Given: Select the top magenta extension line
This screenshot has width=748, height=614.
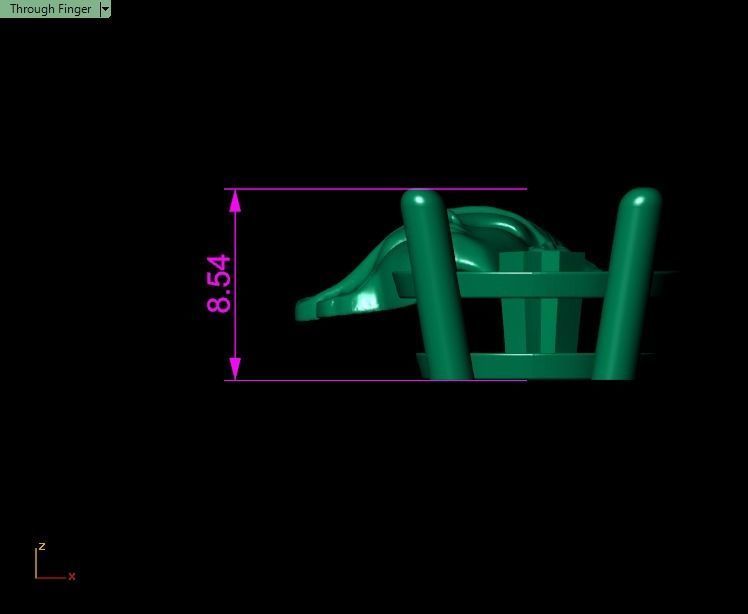Looking at the screenshot, I should pyautogui.click(x=375, y=189).
